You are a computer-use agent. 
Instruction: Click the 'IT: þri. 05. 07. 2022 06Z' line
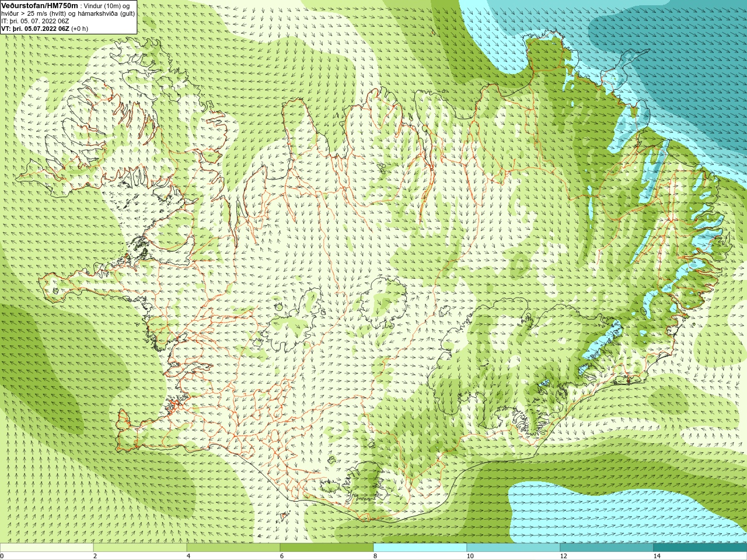pos(35,21)
